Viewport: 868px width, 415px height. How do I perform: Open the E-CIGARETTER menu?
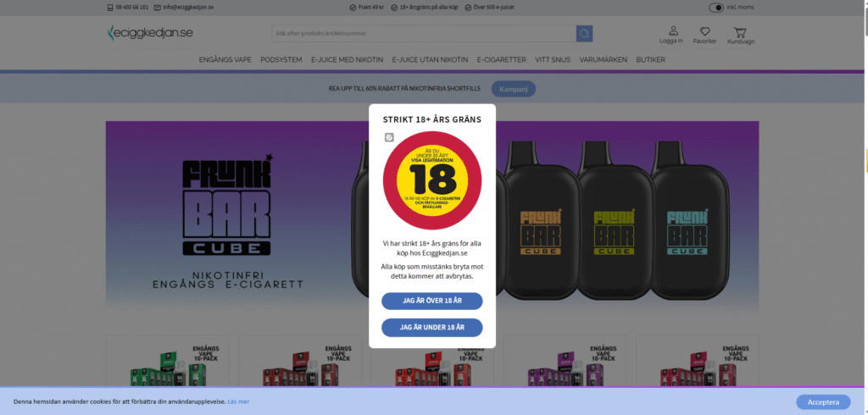(502, 60)
